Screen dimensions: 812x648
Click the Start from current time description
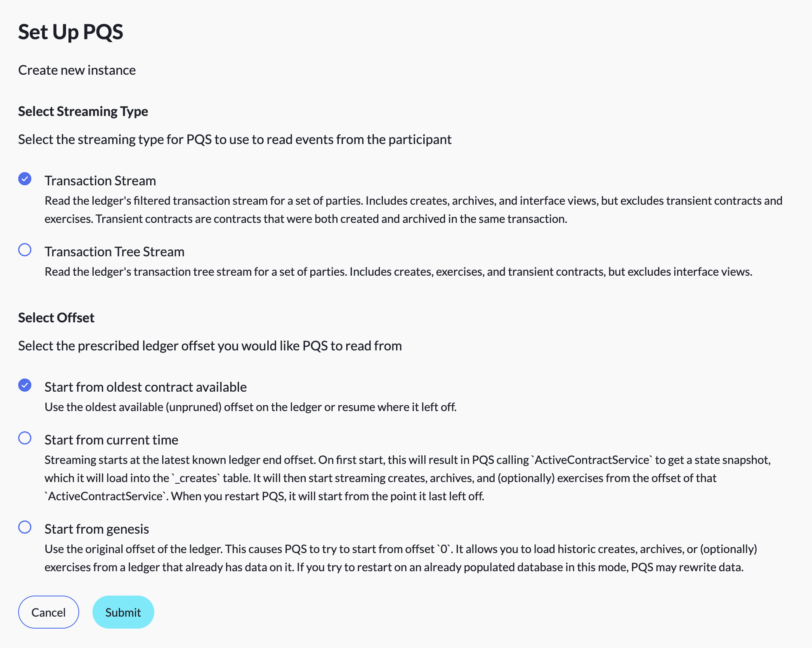pyautogui.click(x=408, y=478)
